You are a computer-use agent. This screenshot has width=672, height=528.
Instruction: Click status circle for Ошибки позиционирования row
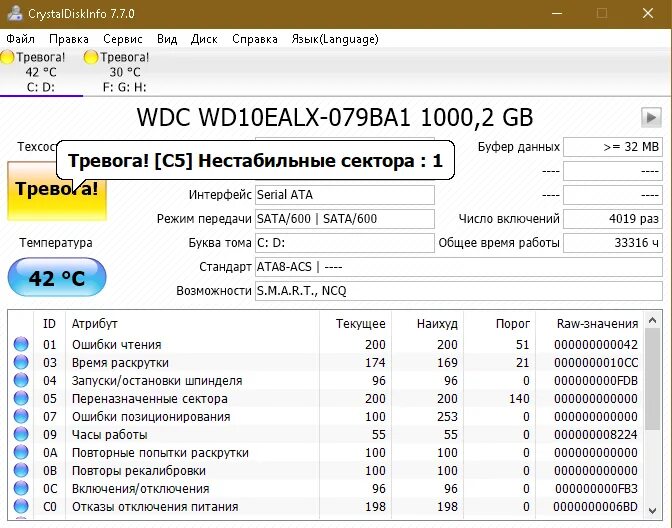point(21,416)
